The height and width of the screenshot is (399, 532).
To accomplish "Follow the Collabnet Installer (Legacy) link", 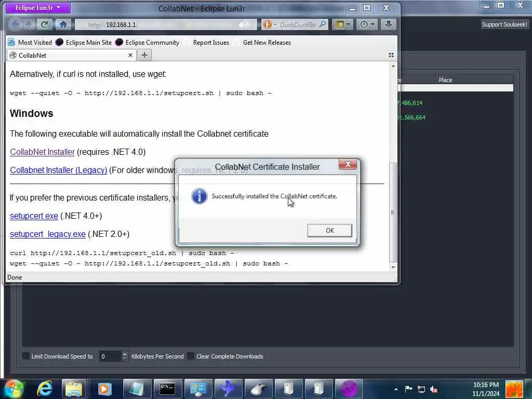I will click(x=58, y=170).
